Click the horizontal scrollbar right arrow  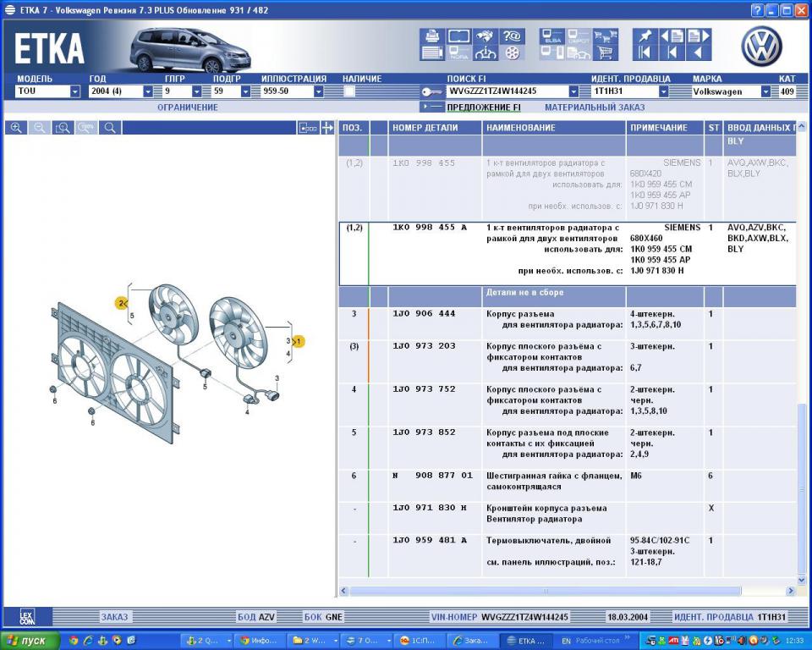coord(790,591)
